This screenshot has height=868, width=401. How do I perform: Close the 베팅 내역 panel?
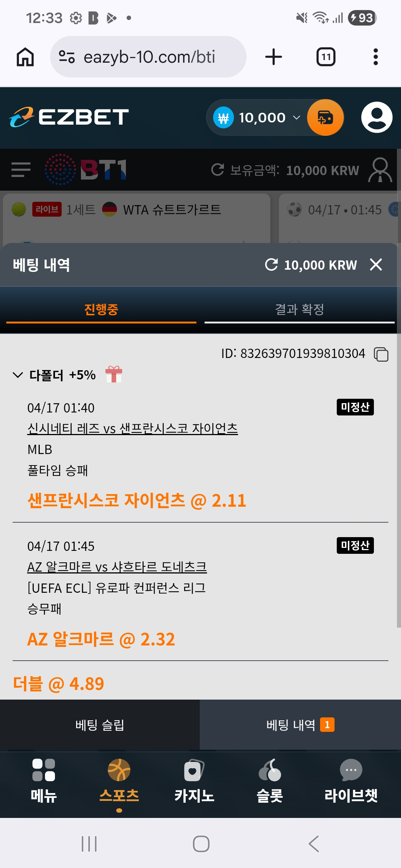pos(376,264)
